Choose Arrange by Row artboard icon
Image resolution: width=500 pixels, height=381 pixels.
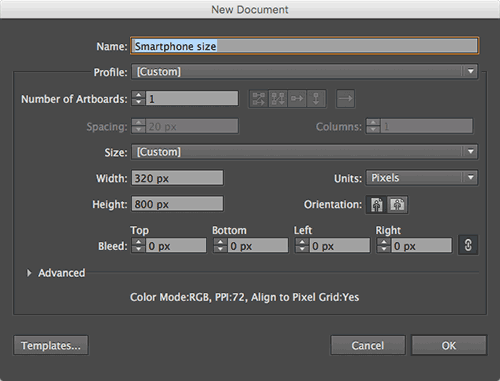click(297, 99)
